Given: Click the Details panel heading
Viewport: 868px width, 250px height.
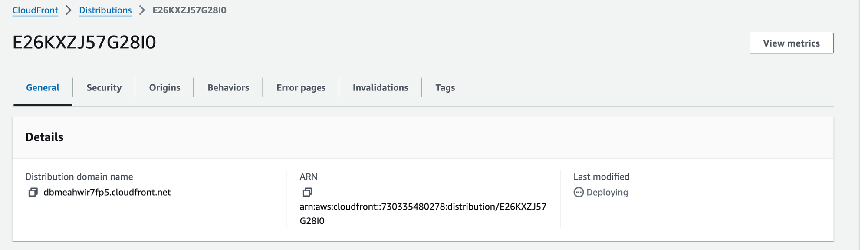Looking at the screenshot, I should pos(44,137).
